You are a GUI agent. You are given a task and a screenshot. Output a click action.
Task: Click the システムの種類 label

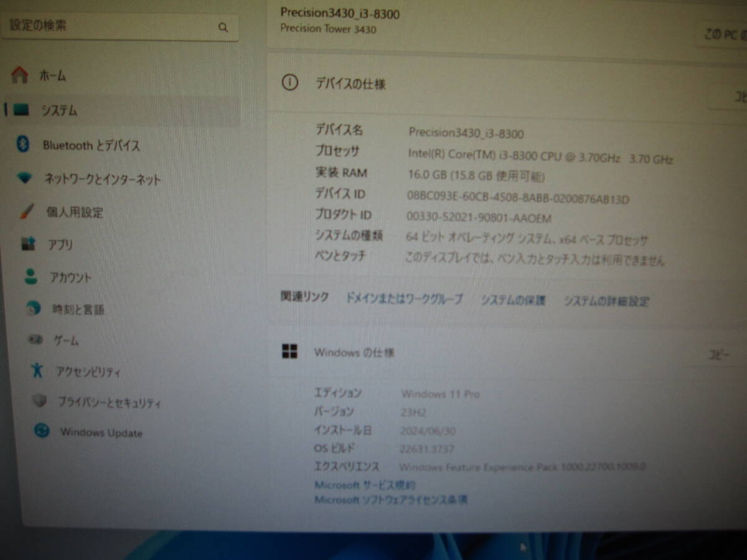pyautogui.click(x=349, y=235)
